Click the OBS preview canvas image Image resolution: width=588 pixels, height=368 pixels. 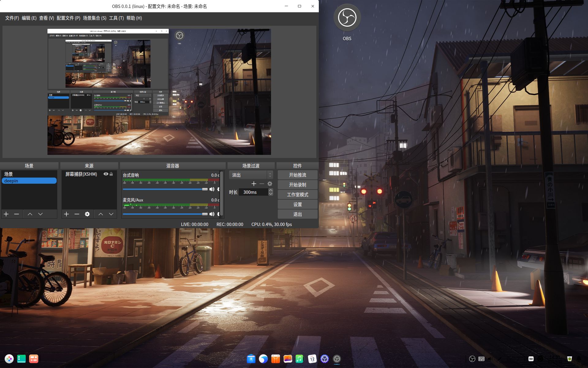tap(159, 92)
